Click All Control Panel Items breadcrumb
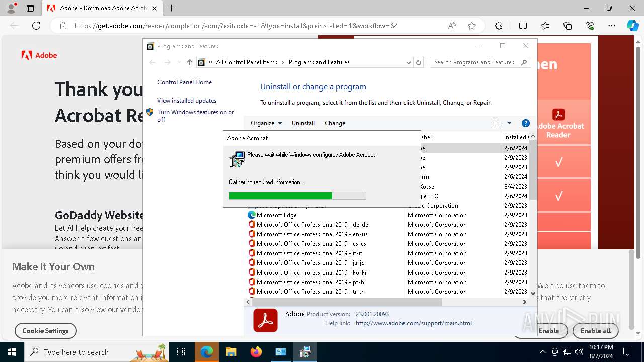Screen dimensions: 644x362 (x=247, y=62)
